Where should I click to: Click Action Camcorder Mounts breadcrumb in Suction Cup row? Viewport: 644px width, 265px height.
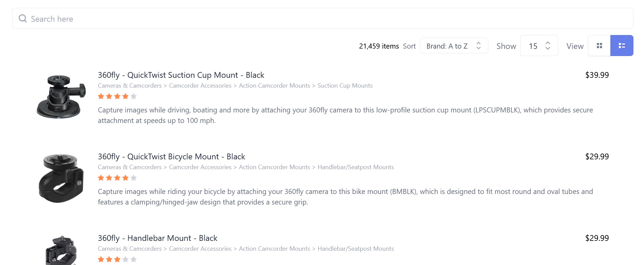click(x=274, y=86)
